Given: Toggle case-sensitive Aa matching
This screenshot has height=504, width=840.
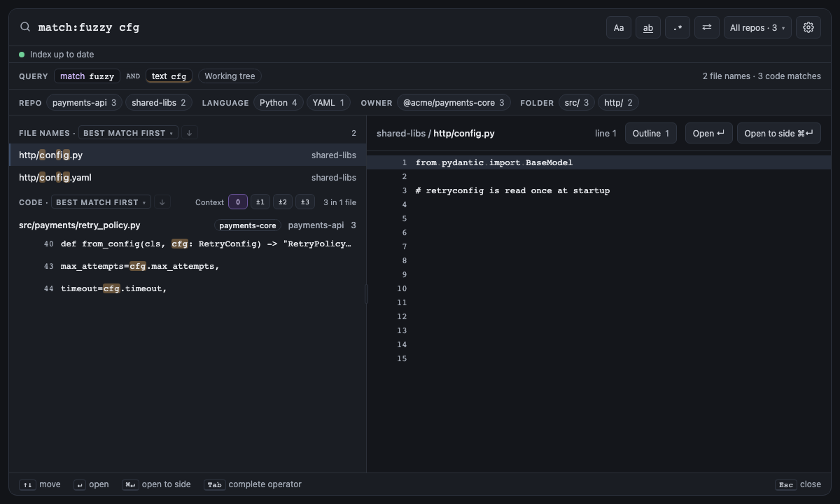Looking at the screenshot, I should (x=619, y=27).
